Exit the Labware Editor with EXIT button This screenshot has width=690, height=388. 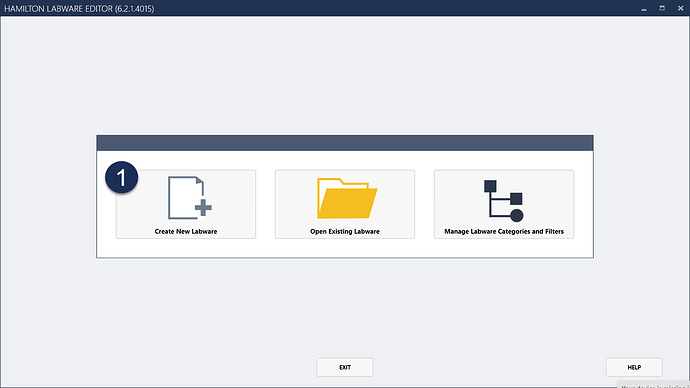coord(345,367)
